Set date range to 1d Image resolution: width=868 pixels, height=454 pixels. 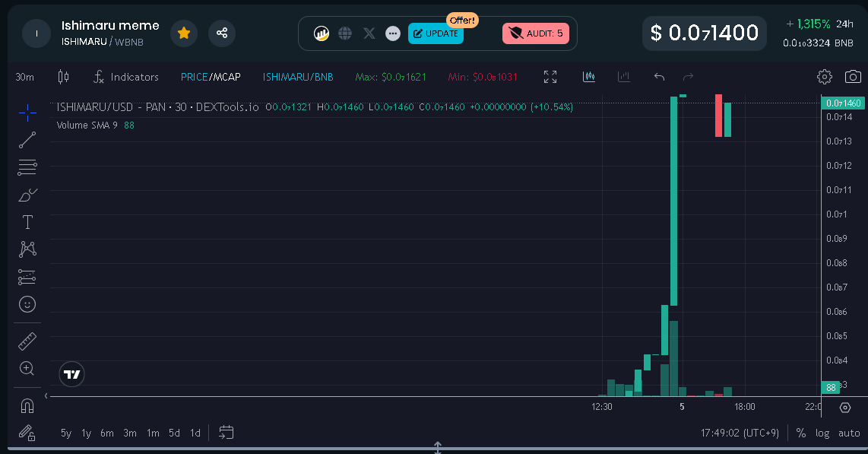pos(195,433)
